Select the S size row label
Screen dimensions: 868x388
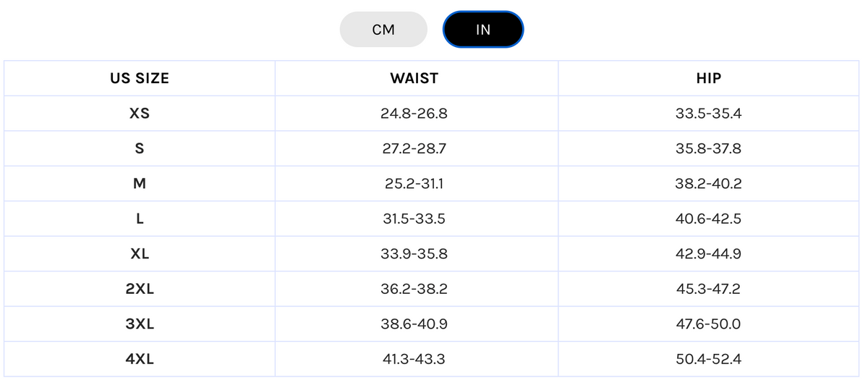(140, 148)
